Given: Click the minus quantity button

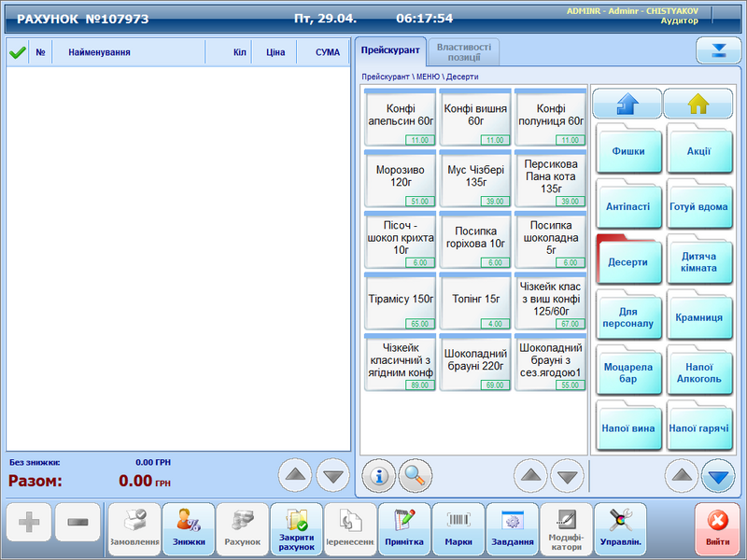Looking at the screenshot, I should click(78, 523).
